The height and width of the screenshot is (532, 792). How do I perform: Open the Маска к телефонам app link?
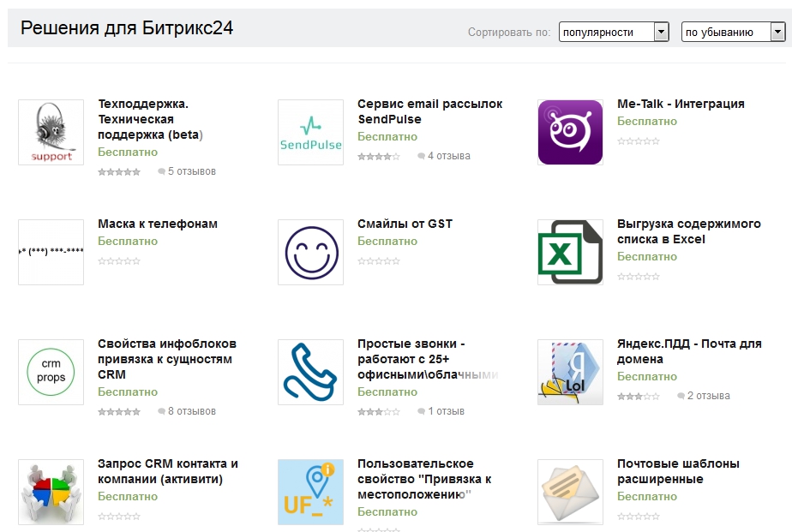[158, 224]
